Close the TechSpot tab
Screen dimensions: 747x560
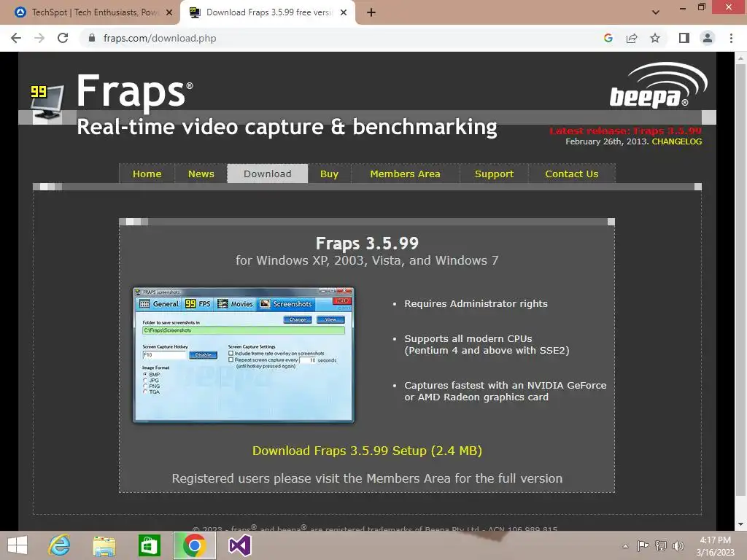pos(169,12)
